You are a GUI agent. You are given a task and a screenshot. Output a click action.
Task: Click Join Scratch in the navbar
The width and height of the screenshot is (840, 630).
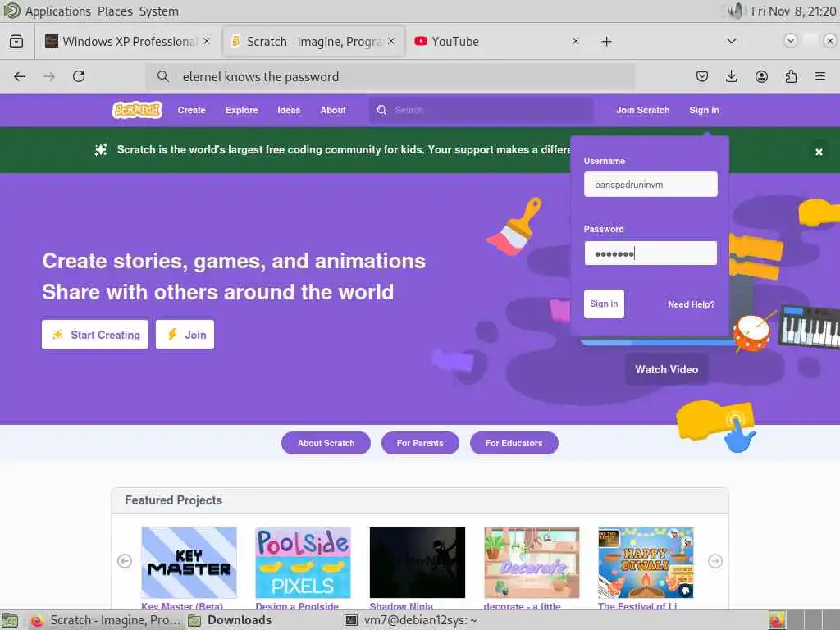[643, 110]
